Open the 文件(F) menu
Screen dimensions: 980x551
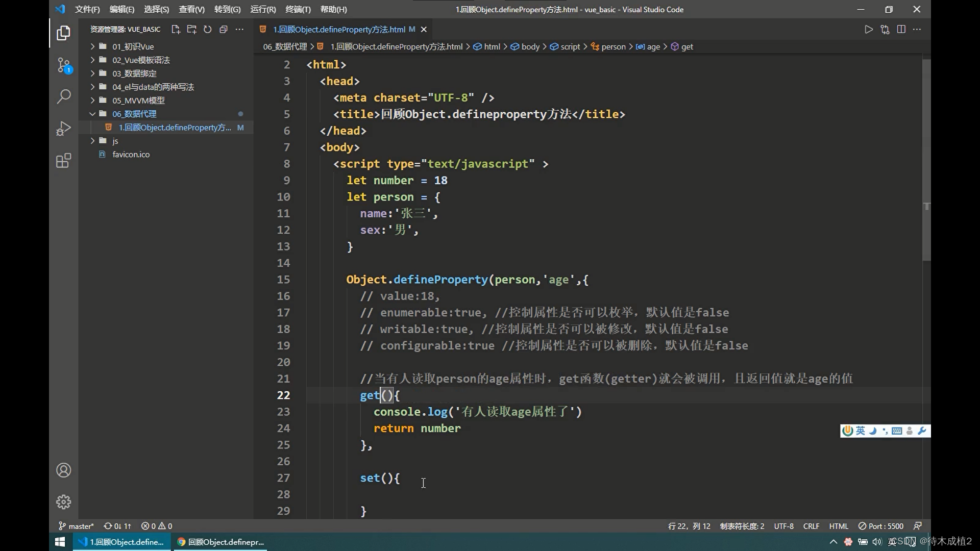(x=87, y=9)
